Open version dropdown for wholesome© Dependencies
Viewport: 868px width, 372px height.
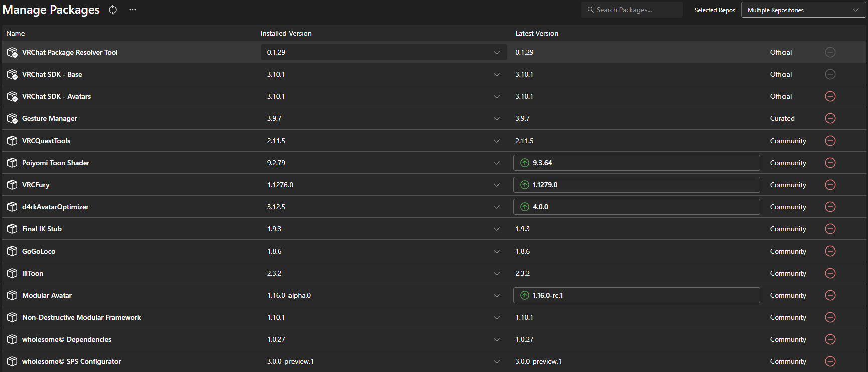[x=384, y=339]
